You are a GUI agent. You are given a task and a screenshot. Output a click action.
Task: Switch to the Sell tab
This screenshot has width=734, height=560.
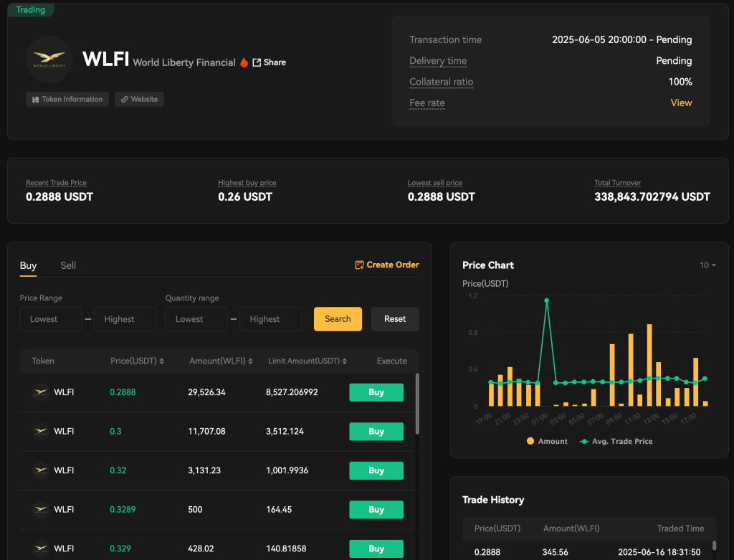click(68, 265)
